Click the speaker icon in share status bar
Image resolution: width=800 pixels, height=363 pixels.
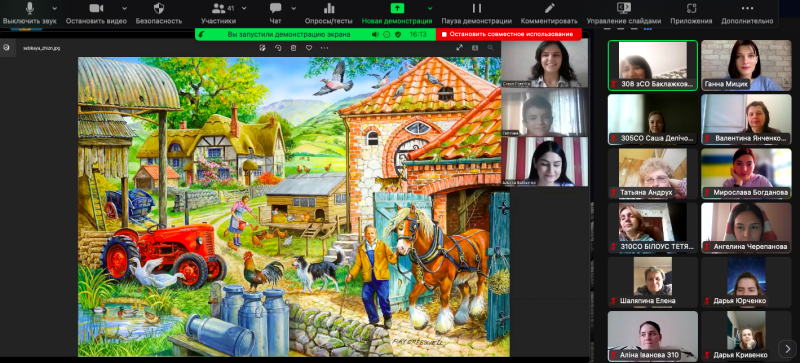[376, 34]
